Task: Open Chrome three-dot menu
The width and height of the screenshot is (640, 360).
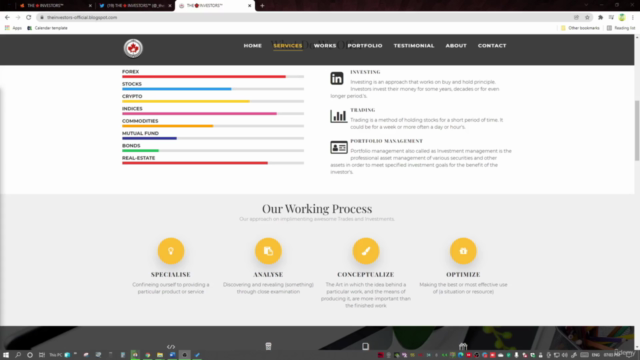Action: pyautogui.click(x=633, y=17)
